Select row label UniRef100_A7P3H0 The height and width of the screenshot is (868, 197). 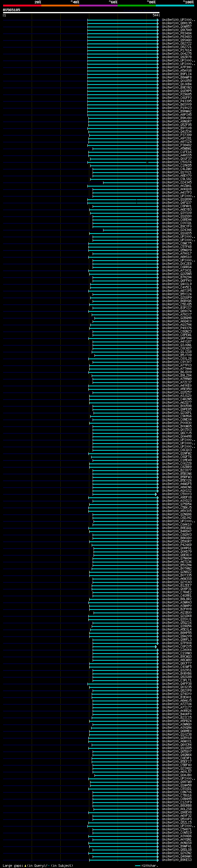(x=177, y=67)
